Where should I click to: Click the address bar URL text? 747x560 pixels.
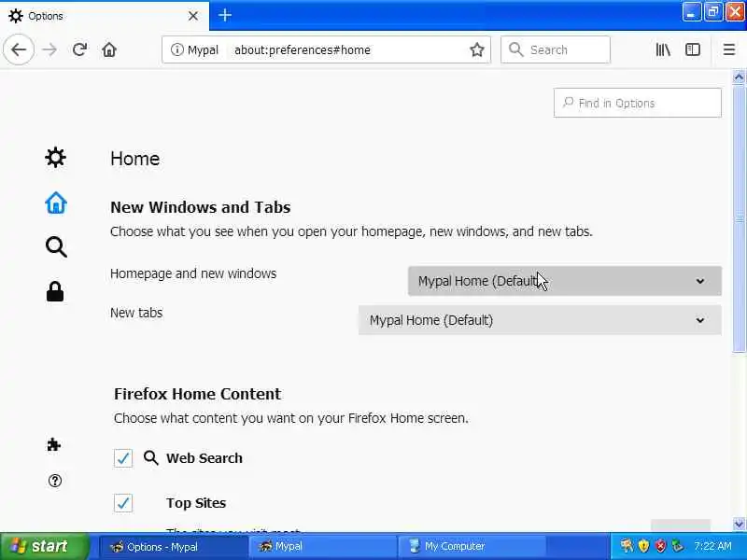pos(302,50)
